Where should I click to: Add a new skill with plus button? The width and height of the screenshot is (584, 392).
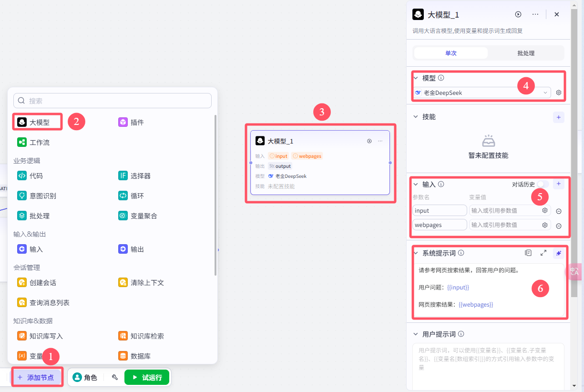pos(559,117)
